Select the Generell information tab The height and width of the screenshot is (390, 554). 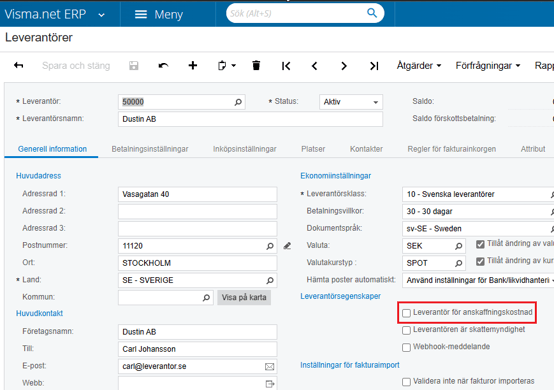pyautogui.click(x=52, y=149)
